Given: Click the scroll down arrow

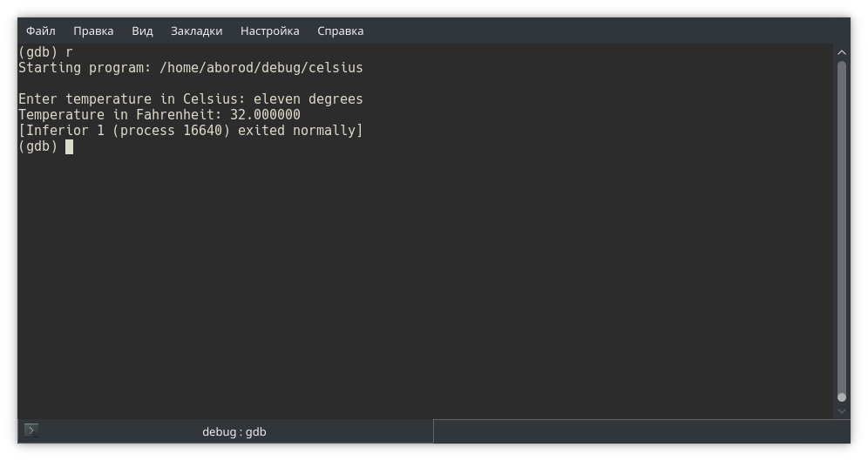Looking at the screenshot, I should (842, 410).
